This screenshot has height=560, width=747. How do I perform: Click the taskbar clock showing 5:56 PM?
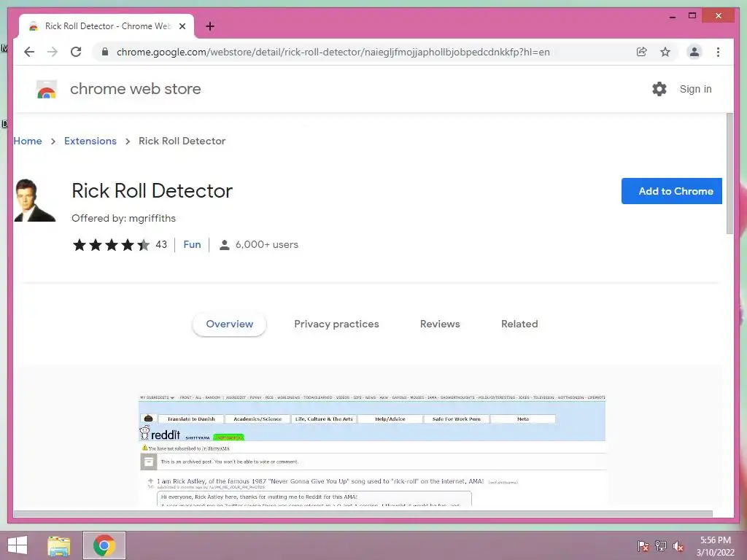coord(715,546)
